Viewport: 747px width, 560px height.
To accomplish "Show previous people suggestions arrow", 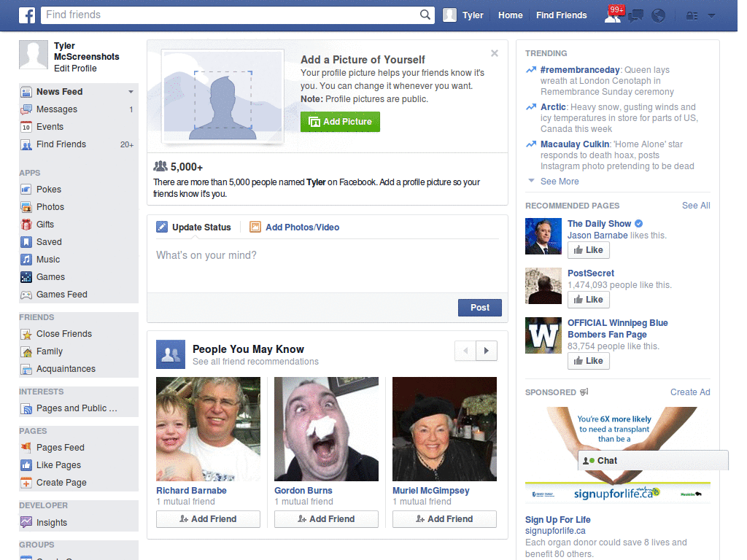I will click(465, 351).
